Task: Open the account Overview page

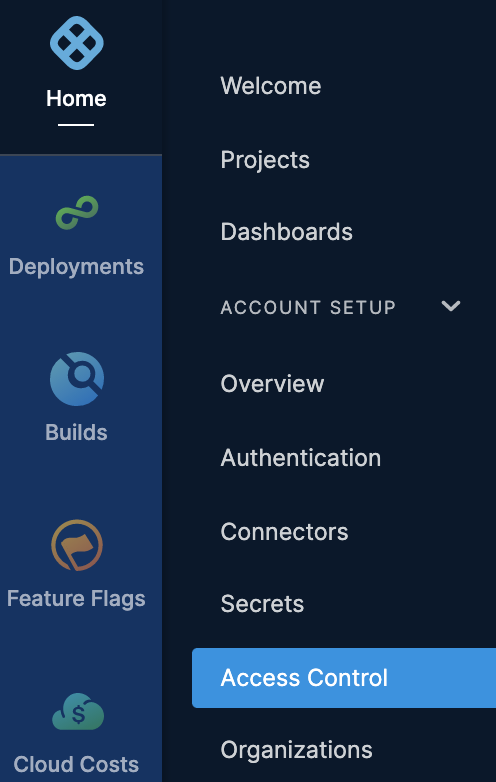Action: [x=272, y=384]
